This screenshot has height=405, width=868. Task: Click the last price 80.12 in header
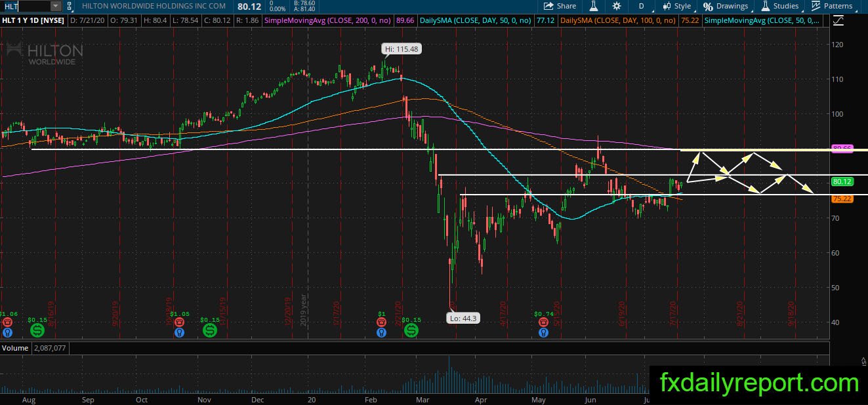pyautogui.click(x=249, y=6)
